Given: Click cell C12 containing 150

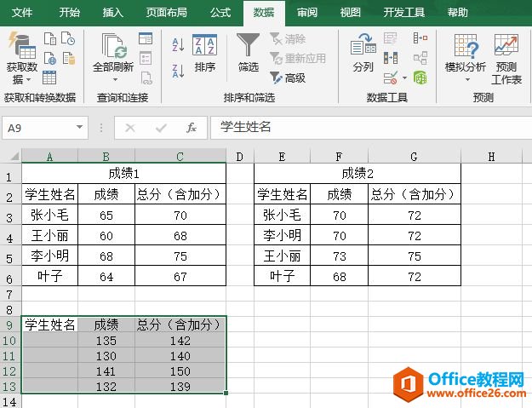Looking at the screenshot, I should pos(180,371).
